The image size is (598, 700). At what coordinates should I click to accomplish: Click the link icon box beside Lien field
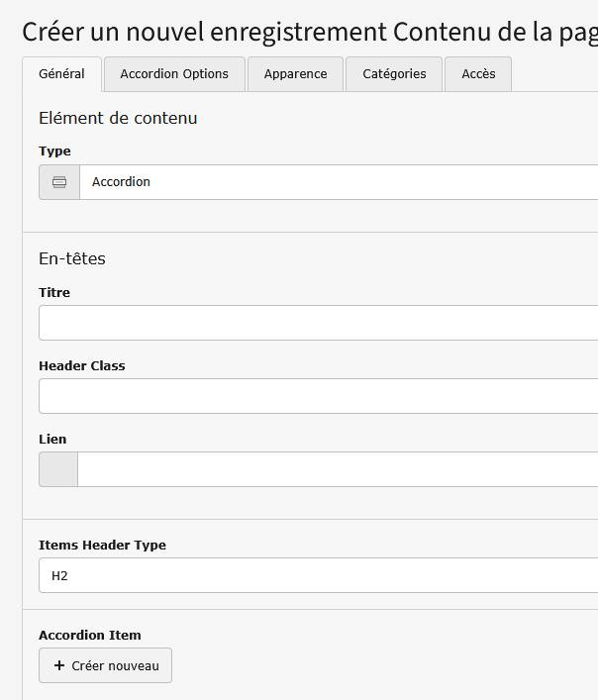point(58,469)
